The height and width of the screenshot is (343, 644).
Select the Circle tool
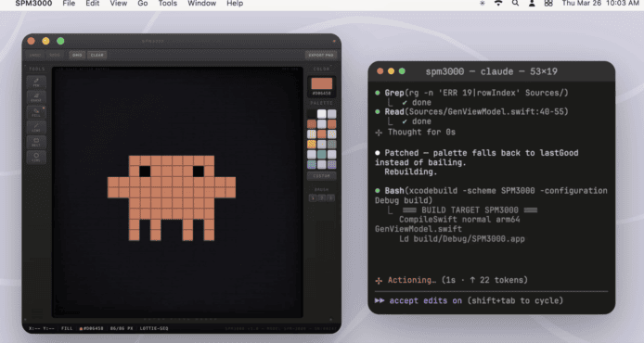(36, 158)
